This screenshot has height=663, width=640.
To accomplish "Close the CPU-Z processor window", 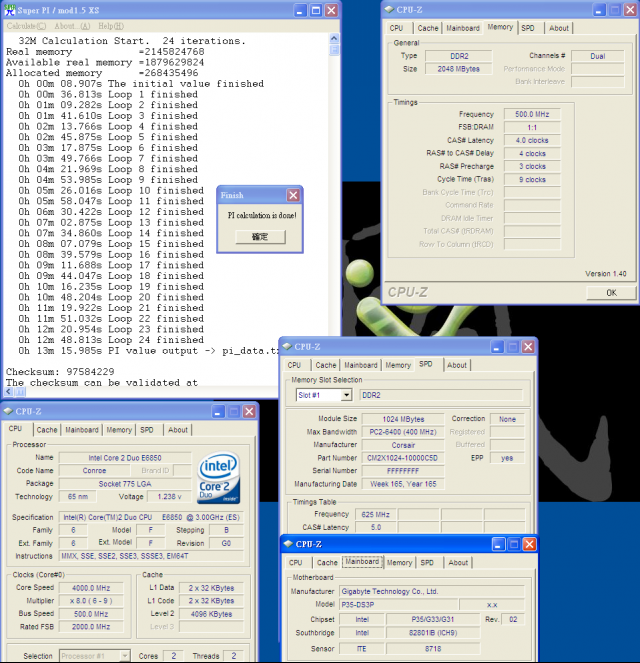I will pyautogui.click(x=249, y=411).
